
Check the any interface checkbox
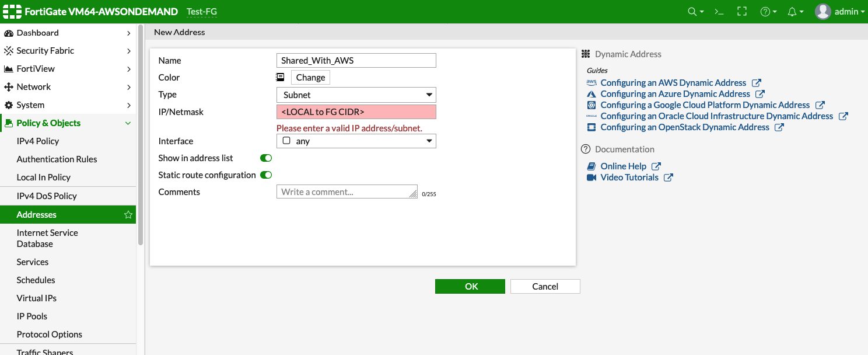[x=286, y=140]
